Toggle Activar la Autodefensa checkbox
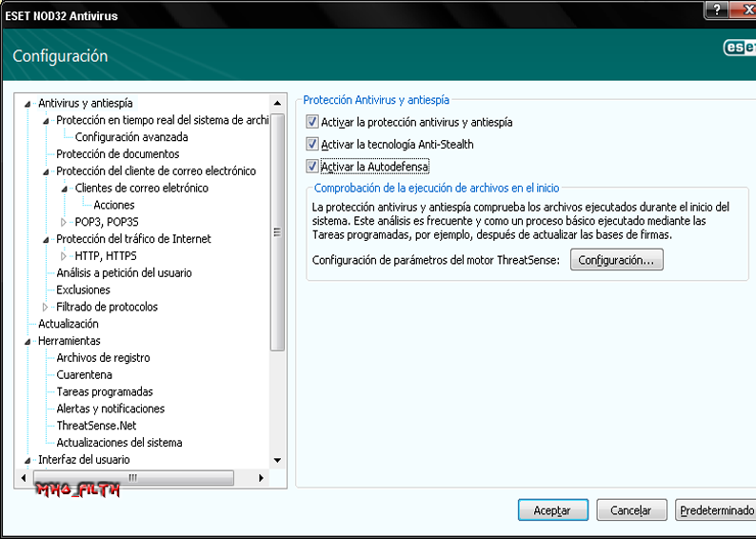Screen dimensions: 756x539 pyautogui.click(x=312, y=167)
